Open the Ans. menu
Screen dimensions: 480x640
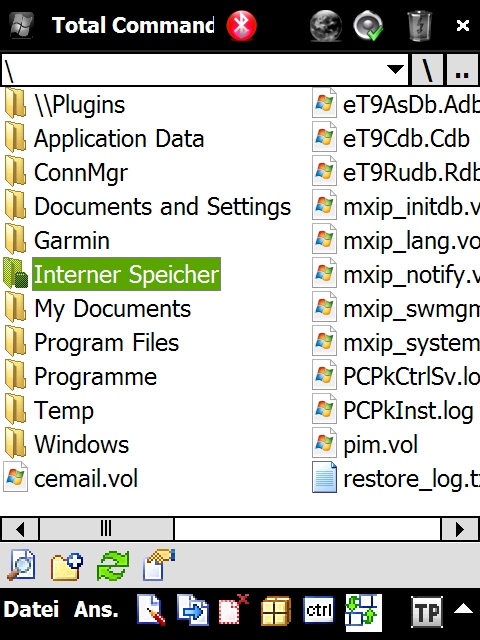(96, 610)
